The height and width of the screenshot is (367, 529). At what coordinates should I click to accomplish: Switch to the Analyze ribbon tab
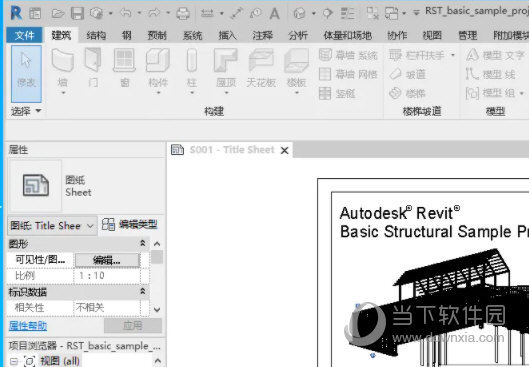(x=298, y=35)
